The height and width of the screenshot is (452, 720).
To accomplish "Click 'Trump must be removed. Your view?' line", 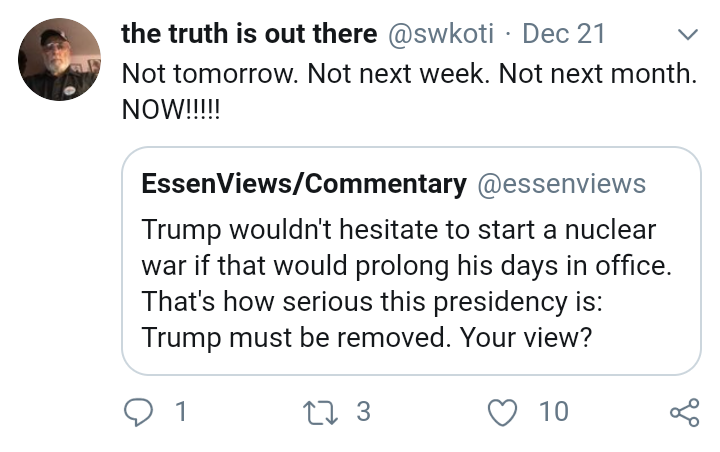I will 367,338.
